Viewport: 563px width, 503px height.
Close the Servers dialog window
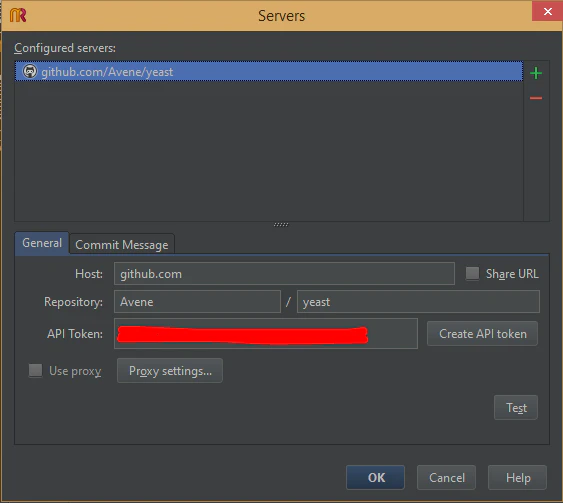(x=547, y=11)
